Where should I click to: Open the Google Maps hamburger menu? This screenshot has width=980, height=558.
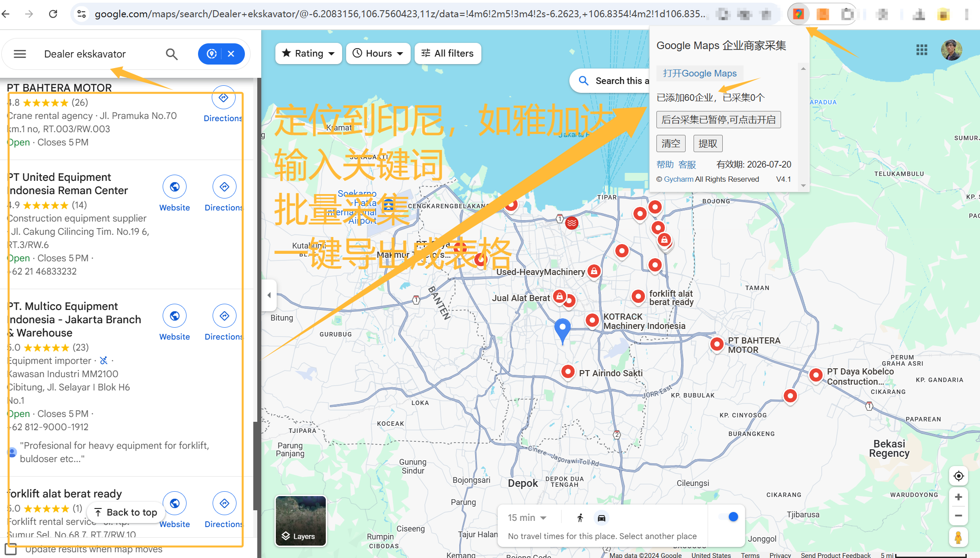(x=20, y=54)
